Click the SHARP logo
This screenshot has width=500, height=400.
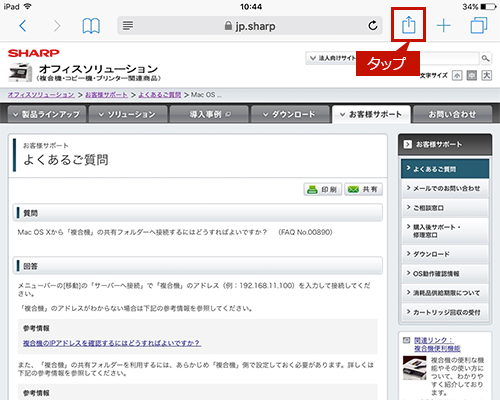[33, 53]
